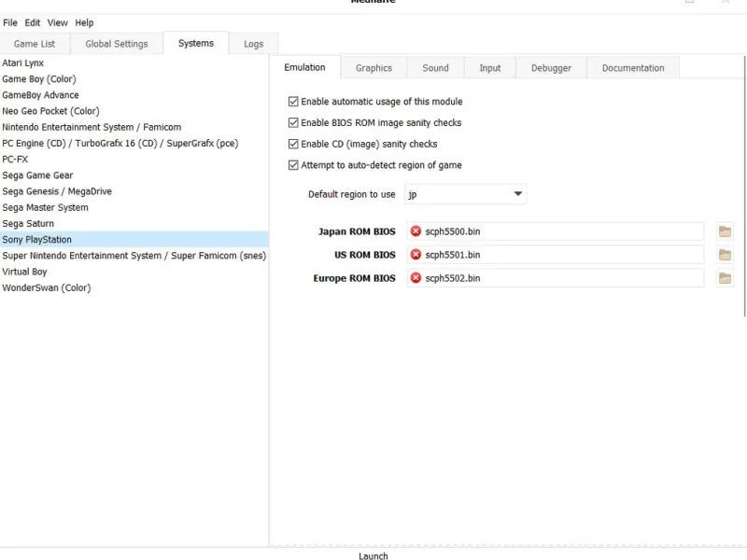
Task: Switch to the Game List tab
Action: [x=35, y=44]
